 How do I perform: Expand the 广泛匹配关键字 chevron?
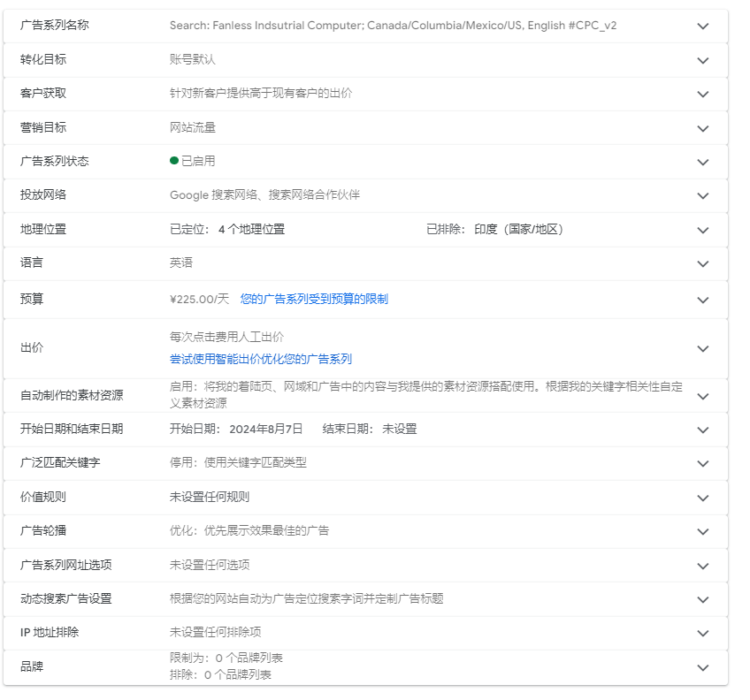pos(703,463)
